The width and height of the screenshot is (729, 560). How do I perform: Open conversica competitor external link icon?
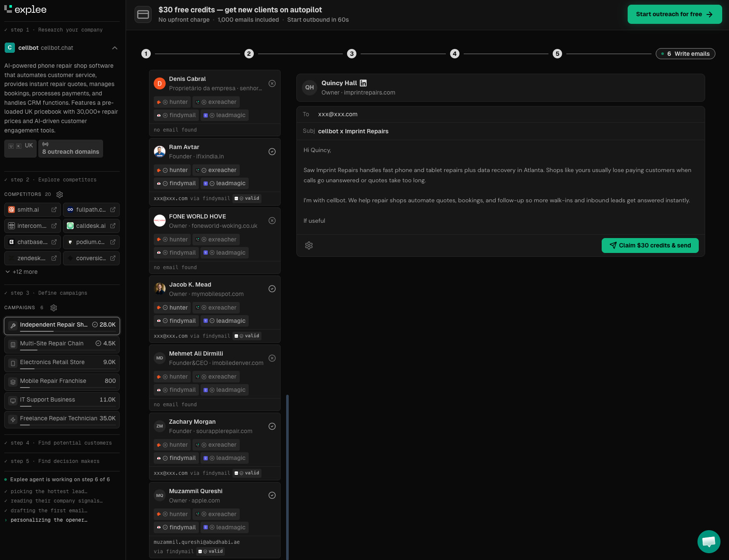coord(113,258)
